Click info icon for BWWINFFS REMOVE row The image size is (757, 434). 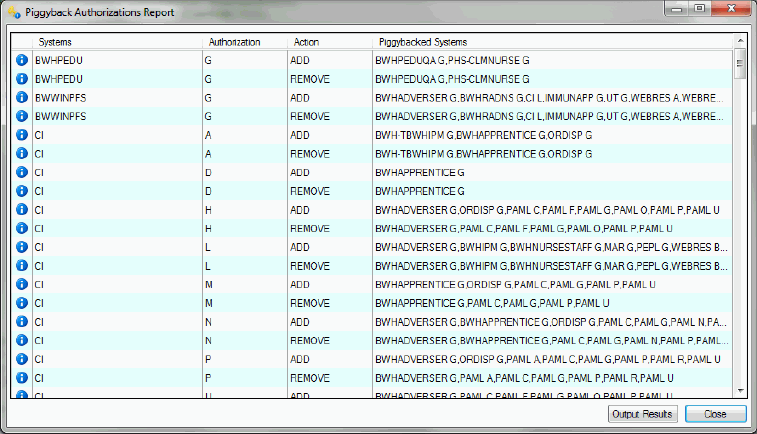click(x=21, y=117)
